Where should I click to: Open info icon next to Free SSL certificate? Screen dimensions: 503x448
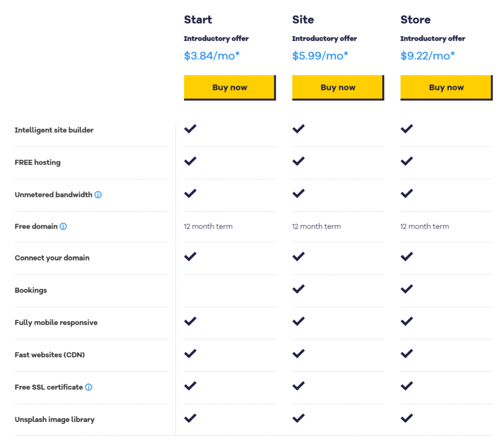[x=89, y=388]
